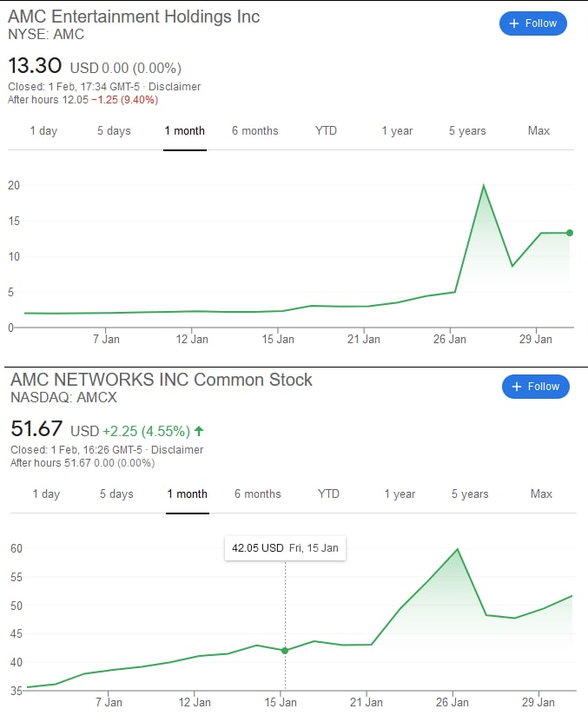Switch AMC Entertainment chart to 5 days

(114, 131)
